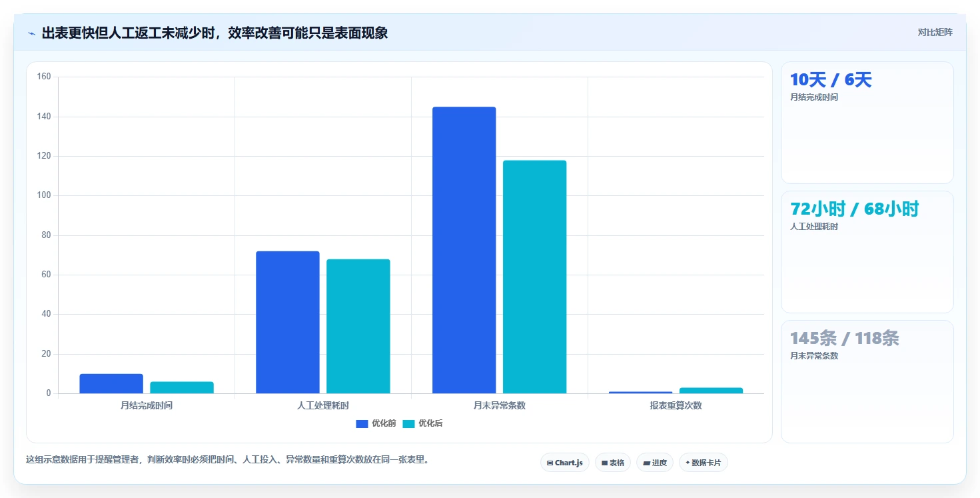Click the 72小时 / 68小时 card value
The height and width of the screenshot is (498, 980).
pyautogui.click(x=854, y=209)
